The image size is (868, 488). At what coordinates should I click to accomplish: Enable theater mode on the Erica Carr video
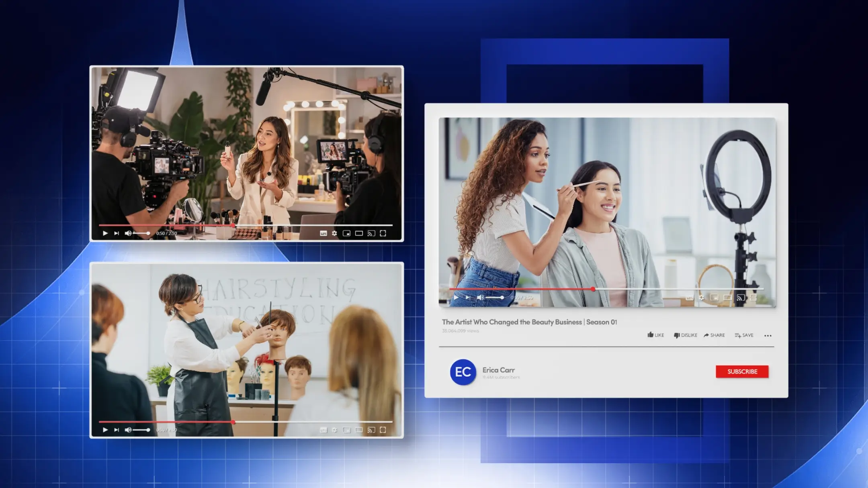(x=727, y=298)
